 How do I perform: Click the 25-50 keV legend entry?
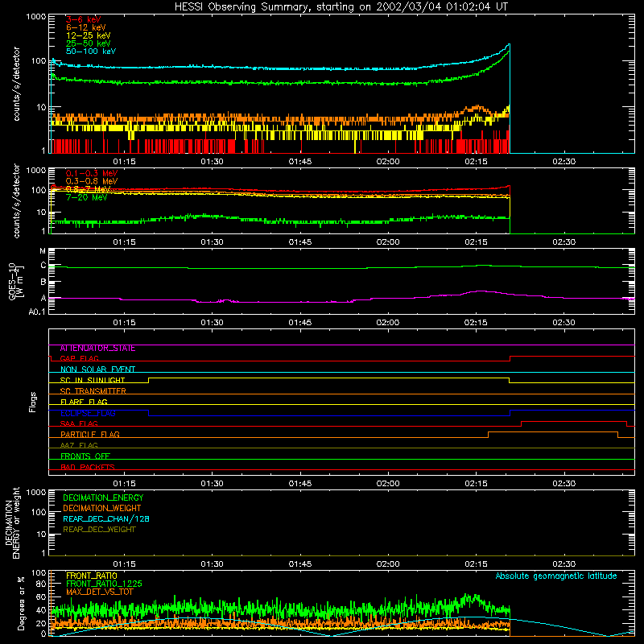pyautogui.click(x=89, y=43)
